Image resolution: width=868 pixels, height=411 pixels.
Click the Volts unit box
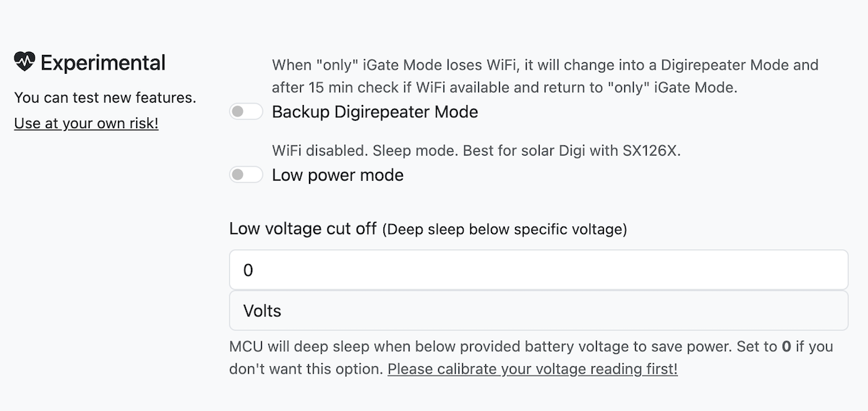[538, 310]
